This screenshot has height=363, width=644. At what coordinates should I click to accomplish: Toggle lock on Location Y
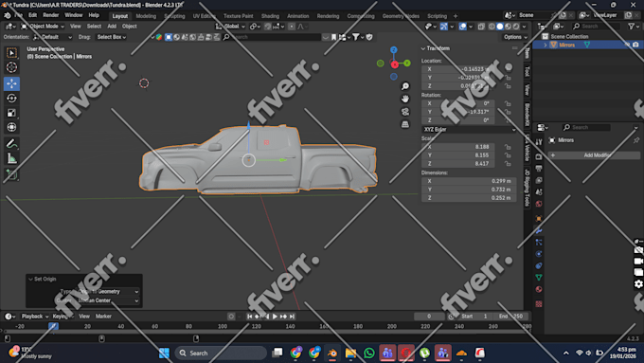click(x=508, y=78)
